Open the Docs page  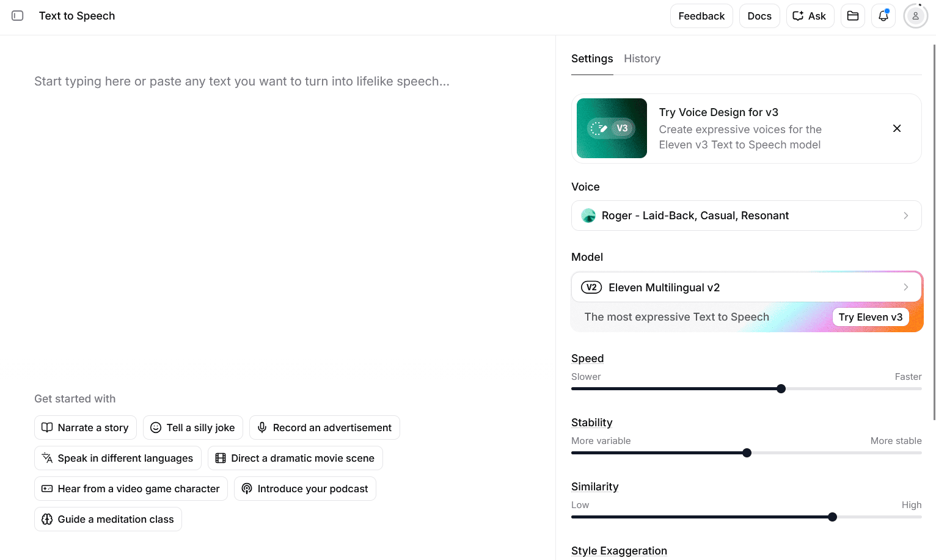759,15
